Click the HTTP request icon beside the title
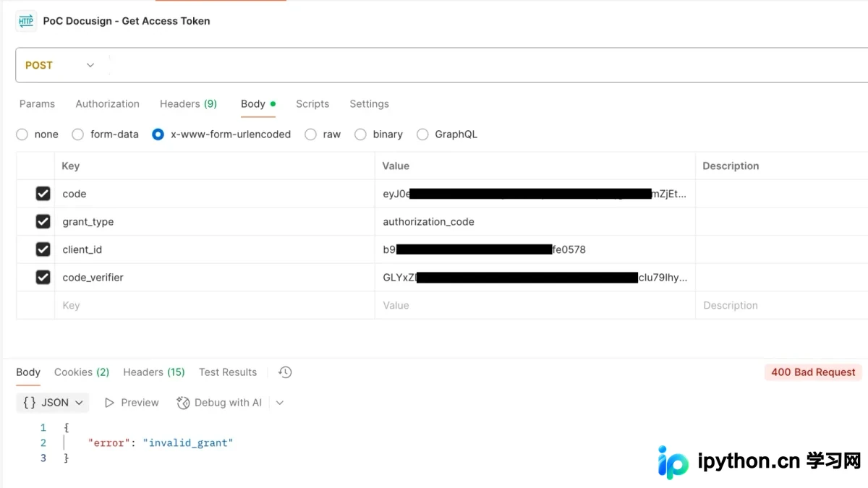 26,21
